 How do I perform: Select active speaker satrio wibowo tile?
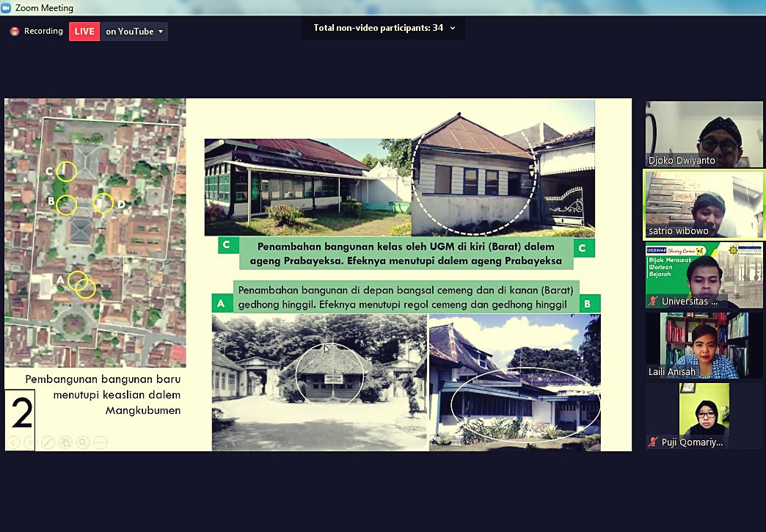point(704,205)
